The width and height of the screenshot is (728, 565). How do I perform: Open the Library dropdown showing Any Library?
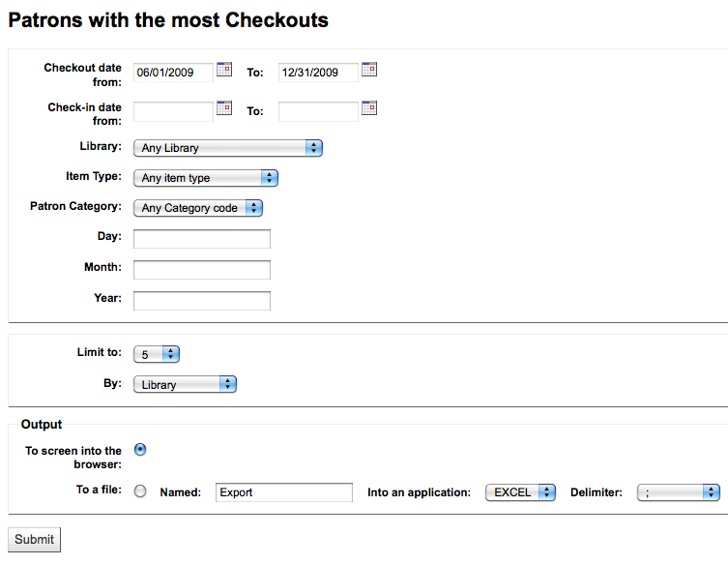click(x=228, y=148)
